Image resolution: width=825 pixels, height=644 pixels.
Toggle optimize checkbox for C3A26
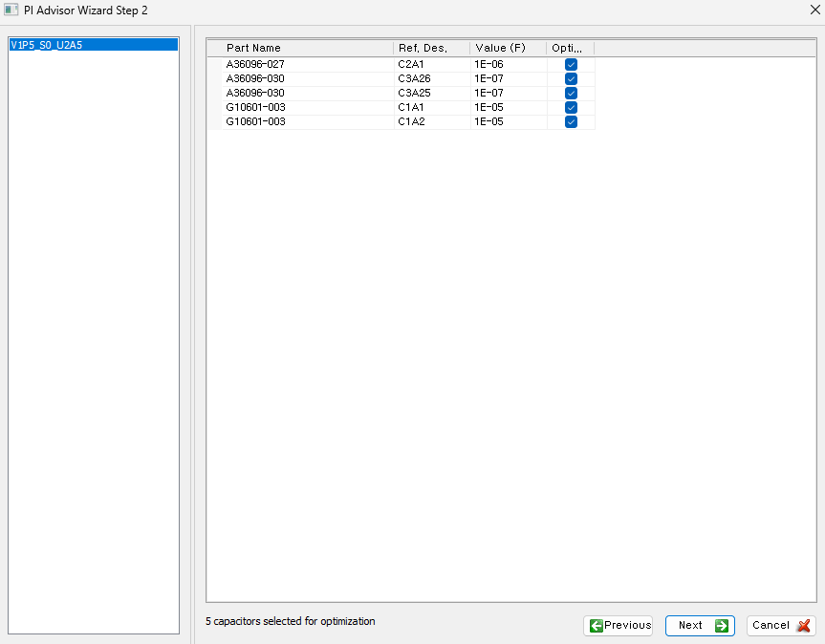pyautogui.click(x=571, y=78)
